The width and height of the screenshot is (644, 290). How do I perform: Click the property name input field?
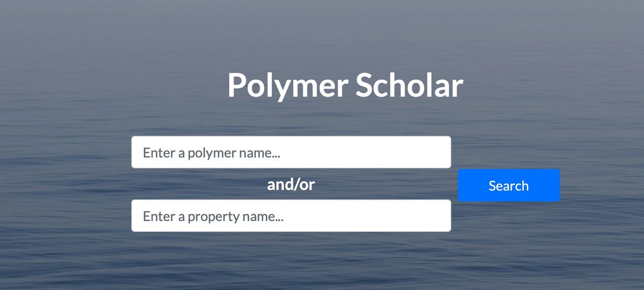tap(291, 216)
